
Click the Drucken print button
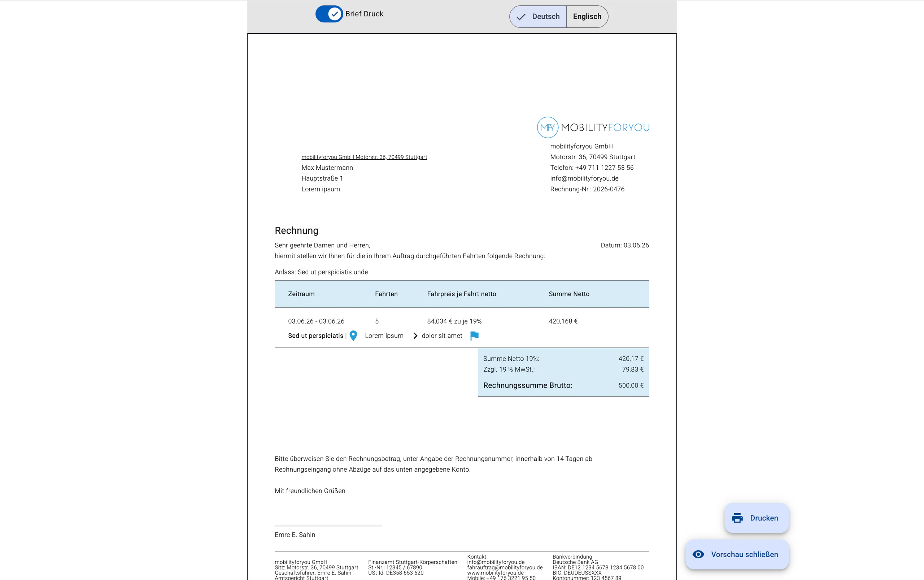click(757, 518)
